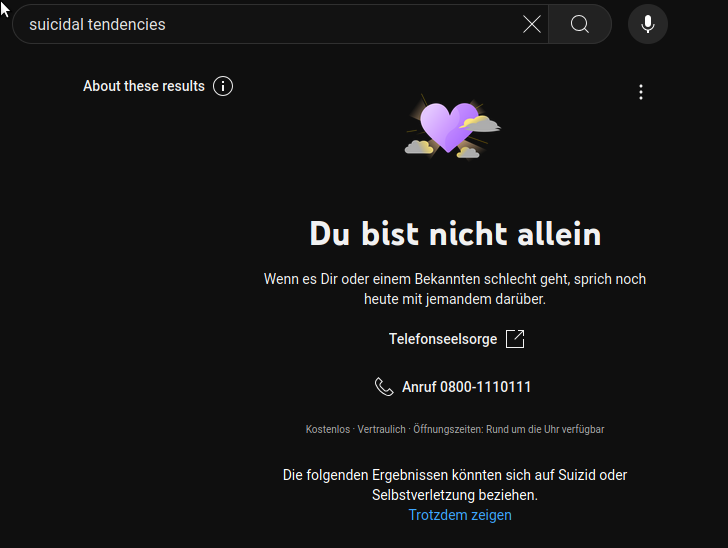
Task: Click the 'Kostenlos · Vertraulich' availability line
Action: tap(455, 429)
